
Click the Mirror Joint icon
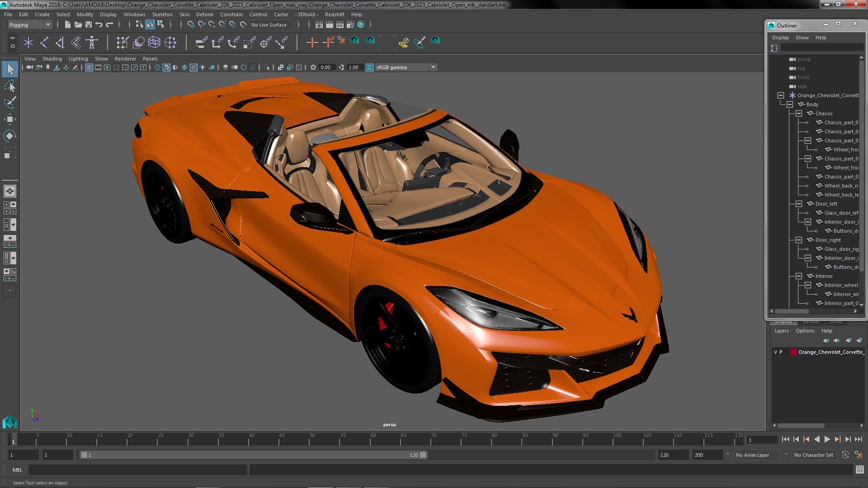coord(60,42)
